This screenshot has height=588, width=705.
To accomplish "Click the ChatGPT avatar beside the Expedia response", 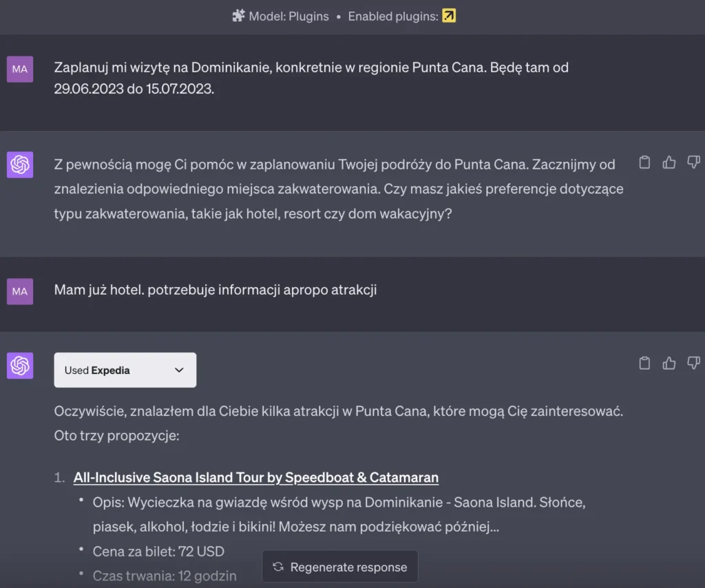I will tap(19, 366).
